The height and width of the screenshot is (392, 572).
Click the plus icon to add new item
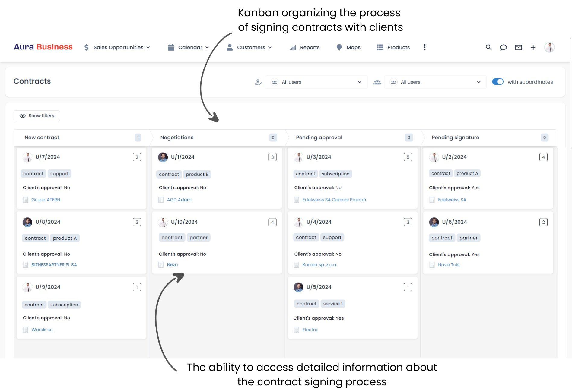[x=533, y=47]
